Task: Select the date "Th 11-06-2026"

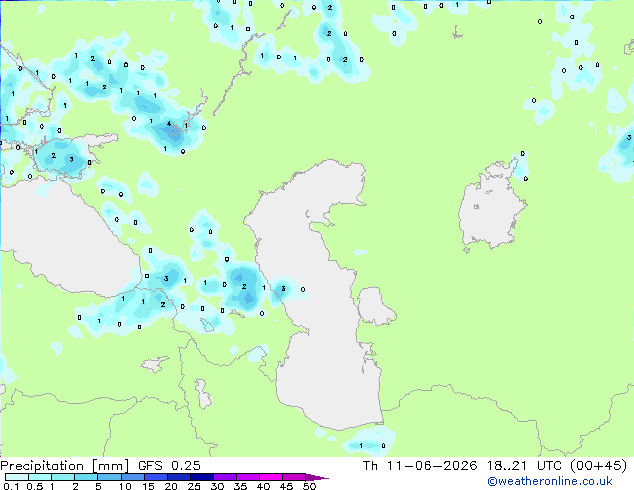Action: (420, 466)
